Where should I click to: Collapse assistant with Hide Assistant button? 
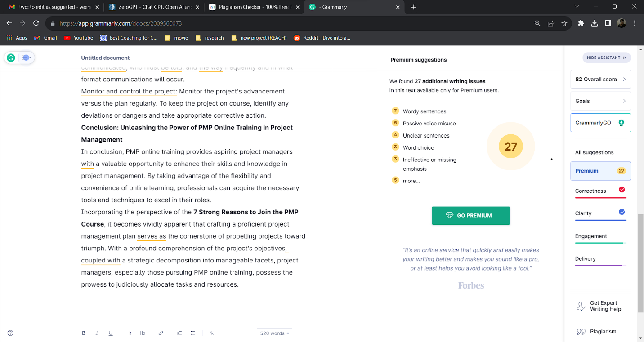(607, 58)
